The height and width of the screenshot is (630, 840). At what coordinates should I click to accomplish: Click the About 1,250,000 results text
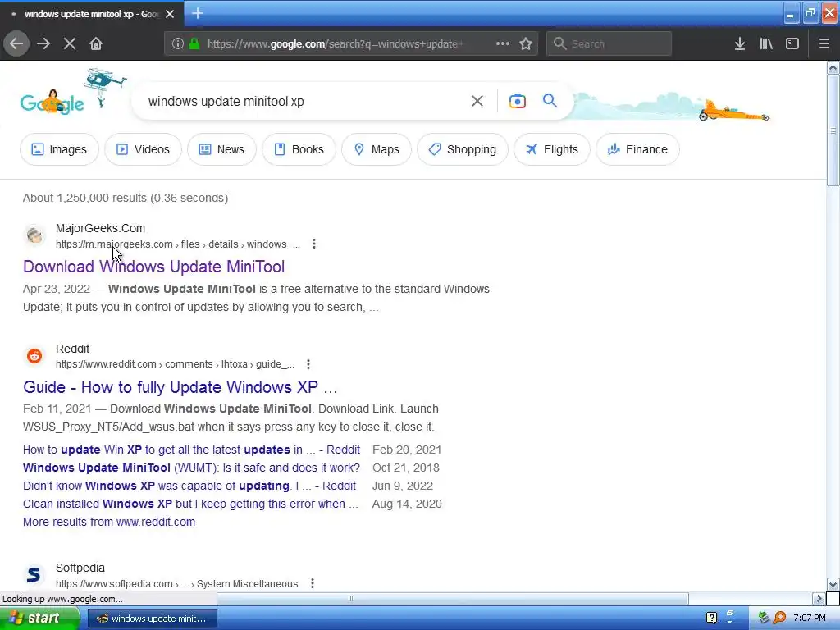(x=126, y=198)
